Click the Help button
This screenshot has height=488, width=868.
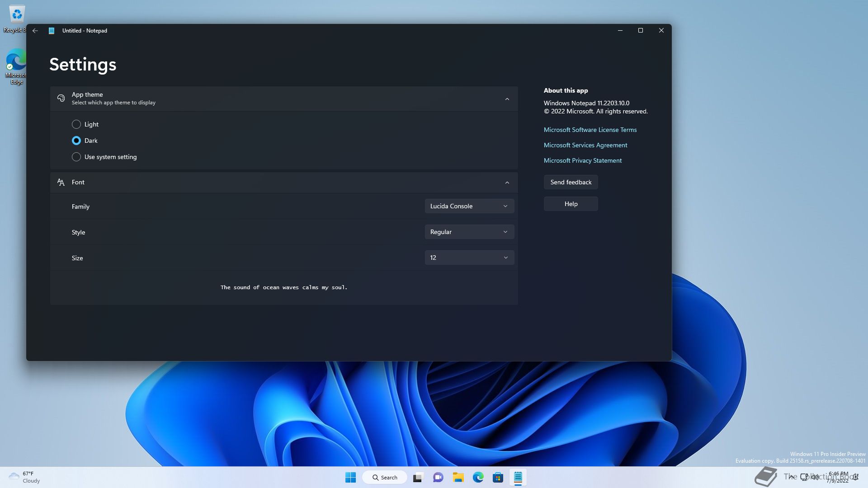click(x=571, y=204)
